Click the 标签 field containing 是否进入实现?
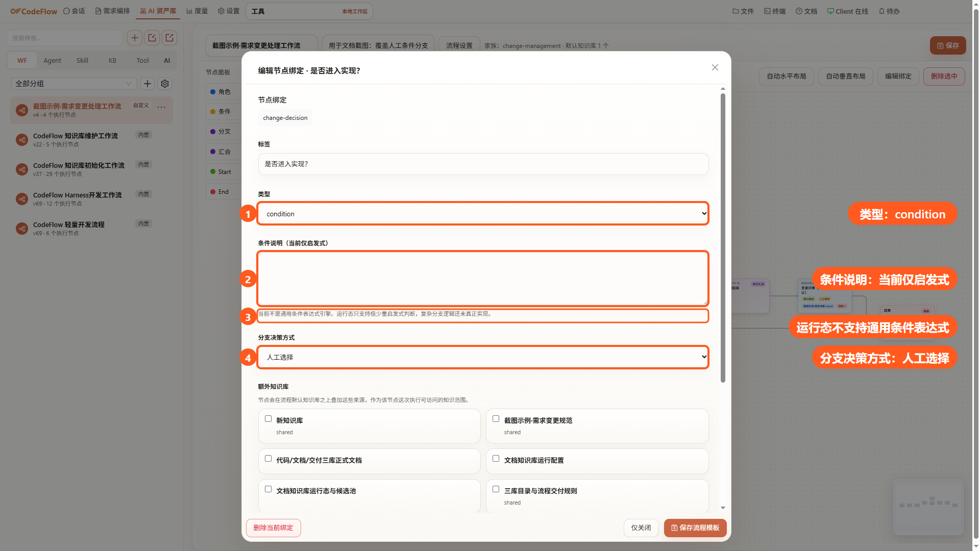The height and width of the screenshot is (551, 980). pos(483,164)
